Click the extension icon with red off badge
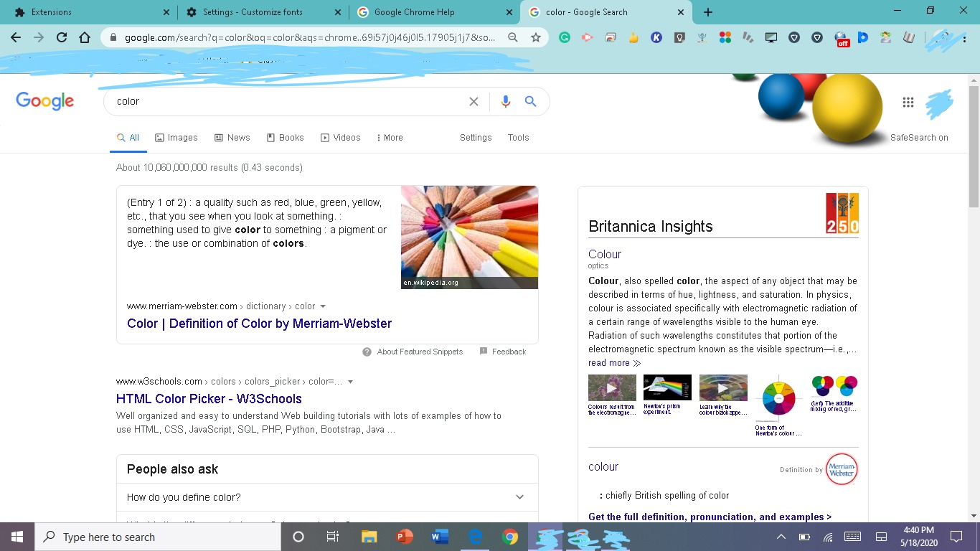The image size is (980, 551). tap(842, 39)
